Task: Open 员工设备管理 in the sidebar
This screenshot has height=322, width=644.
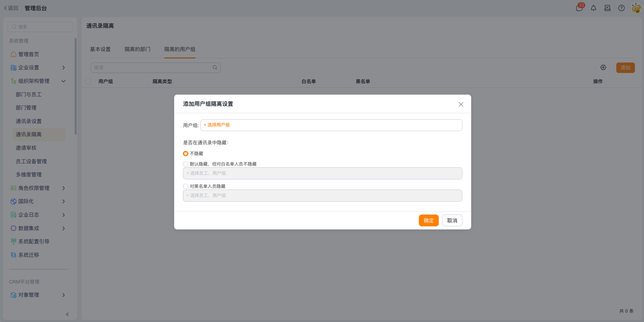Action: (x=31, y=161)
